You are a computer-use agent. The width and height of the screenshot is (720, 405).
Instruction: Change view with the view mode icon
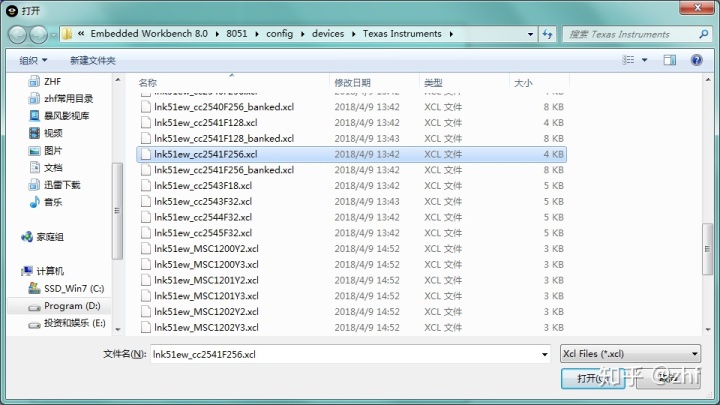coord(628,60)
